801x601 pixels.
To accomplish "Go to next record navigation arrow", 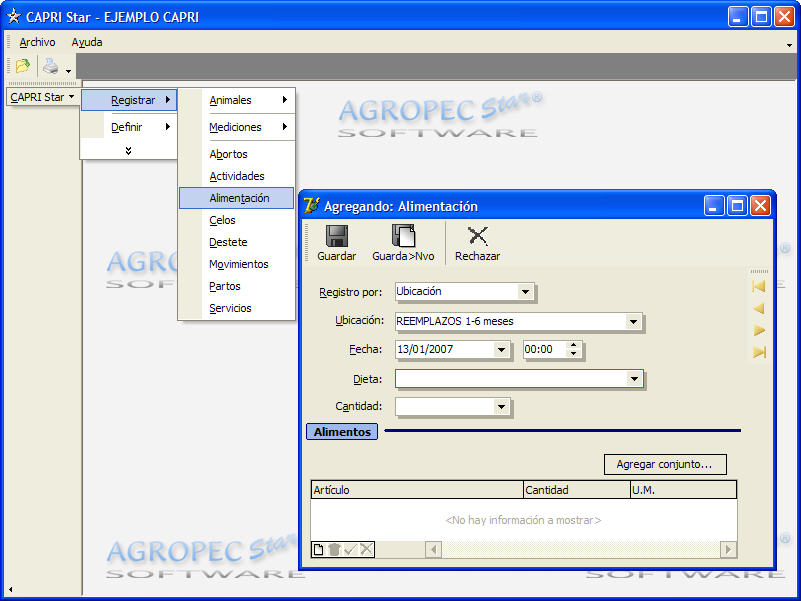I will tap(759, 330).
